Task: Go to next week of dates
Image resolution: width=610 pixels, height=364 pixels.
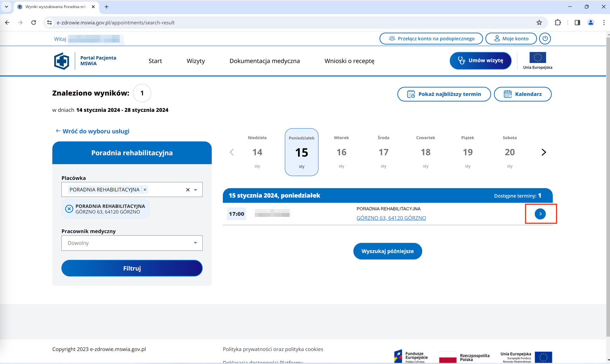Action: tap(544, 152)
